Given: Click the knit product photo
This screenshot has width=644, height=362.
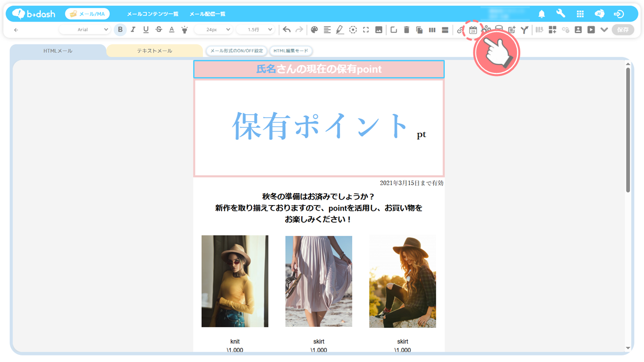Looking at the screenshot, I should tap(235, 281).
